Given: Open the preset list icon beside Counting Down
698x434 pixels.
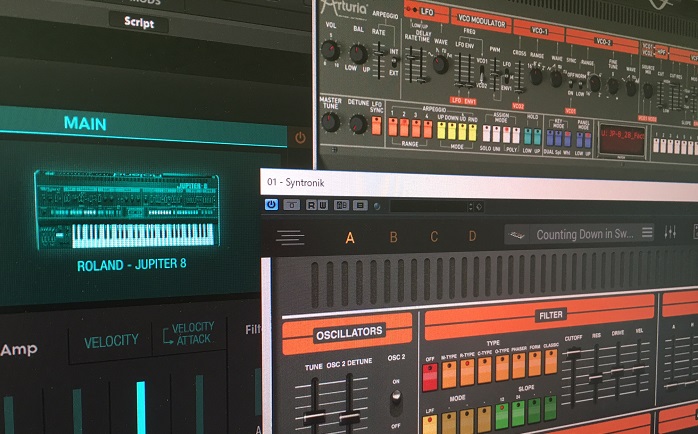Looking at the screenshot, I should [x=647, y=232].
